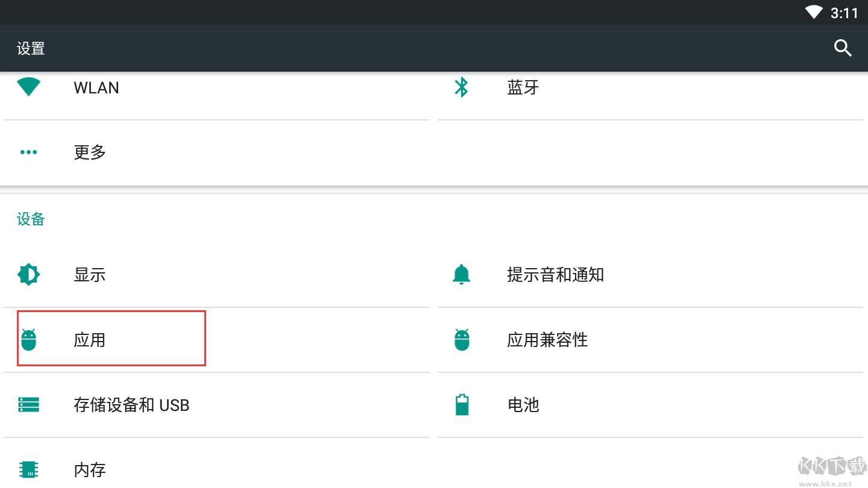
Task: Click the Display brightness icon
Action: coord(28,275)
